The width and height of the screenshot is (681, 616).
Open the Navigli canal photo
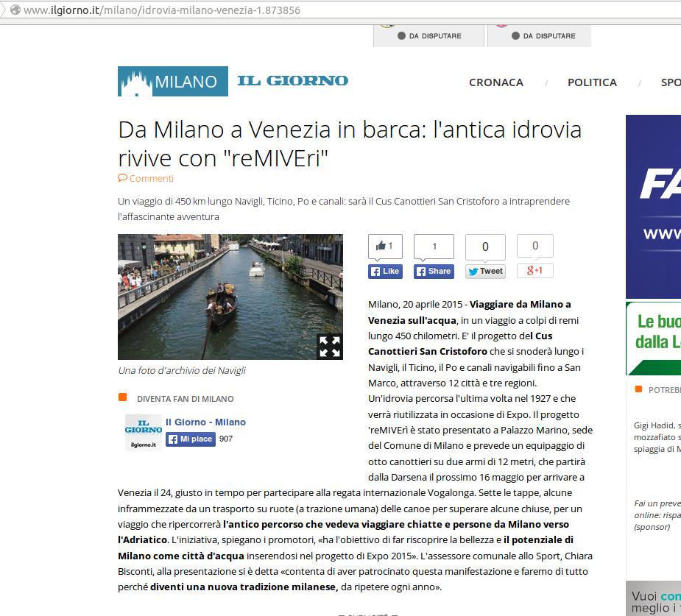point(230,297)
